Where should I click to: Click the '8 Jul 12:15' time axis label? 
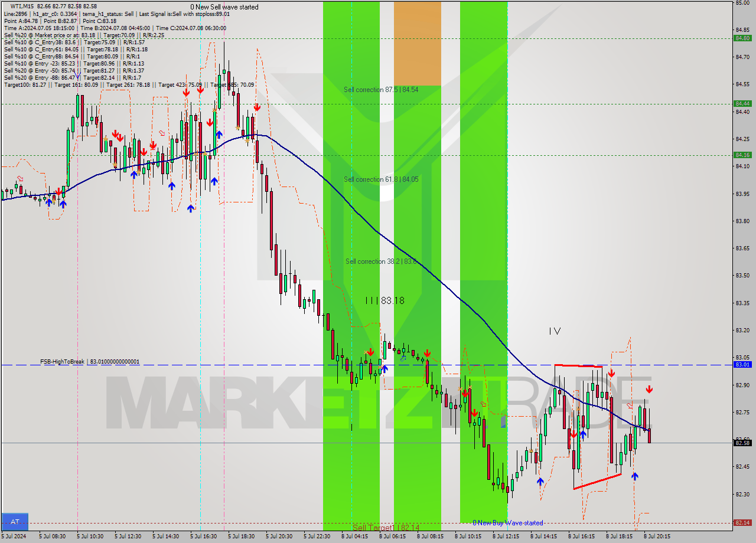pyautogui.click(x=507, y=537)
